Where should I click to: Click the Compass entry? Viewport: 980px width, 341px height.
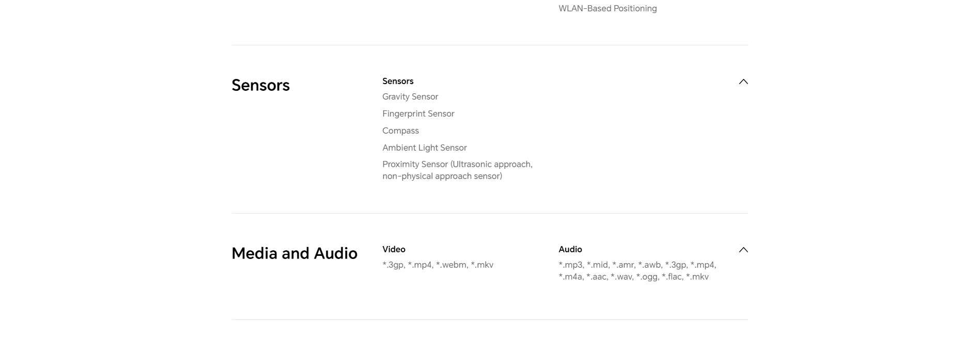pos(400,131)
